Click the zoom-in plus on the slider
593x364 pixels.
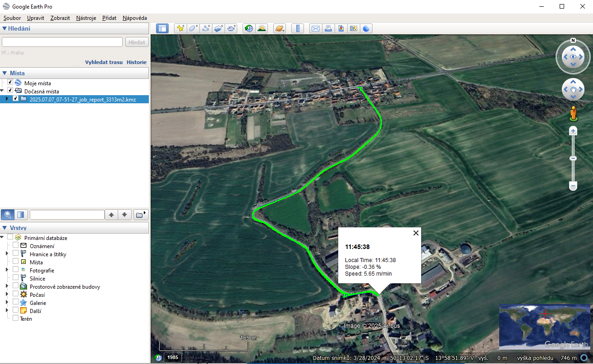(x=573, y=131)
